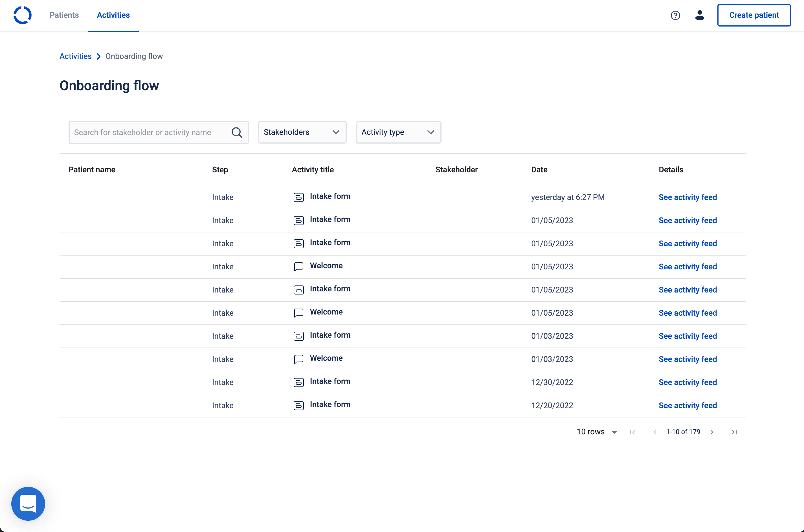Expand the Activity type filter dropdown

click(398, 132)
